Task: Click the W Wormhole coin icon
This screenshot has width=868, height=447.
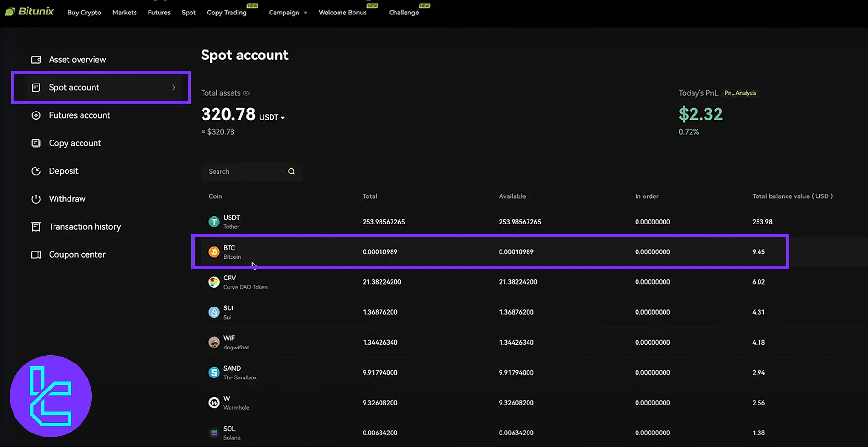Action: click(214, 403)
